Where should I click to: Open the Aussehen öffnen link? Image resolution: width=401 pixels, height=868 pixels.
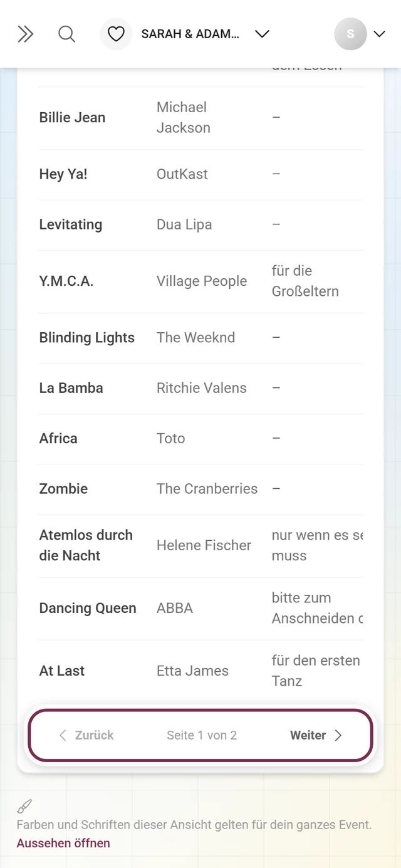[x=63, y=843]
